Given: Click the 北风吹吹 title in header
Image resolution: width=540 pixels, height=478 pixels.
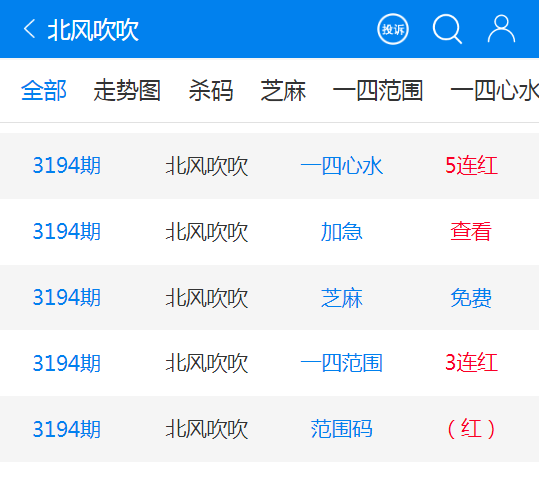Looking at the screenshot, I should (93, 30).
